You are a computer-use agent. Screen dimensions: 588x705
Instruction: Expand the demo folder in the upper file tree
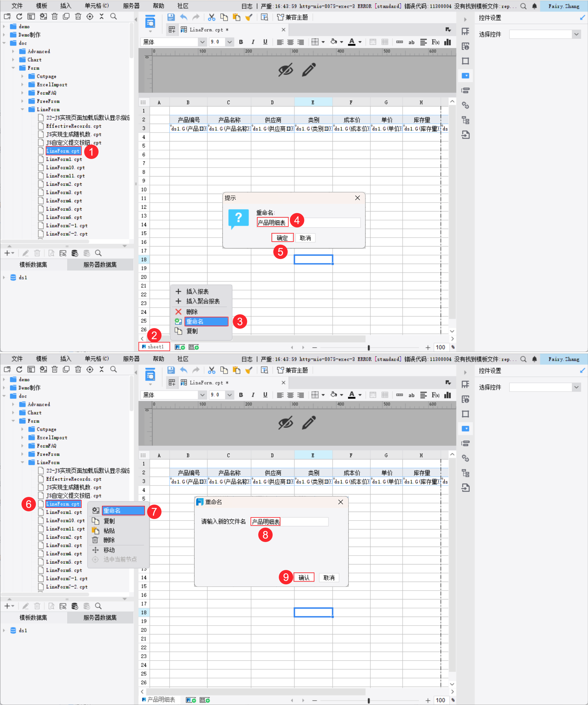point(4,26)
